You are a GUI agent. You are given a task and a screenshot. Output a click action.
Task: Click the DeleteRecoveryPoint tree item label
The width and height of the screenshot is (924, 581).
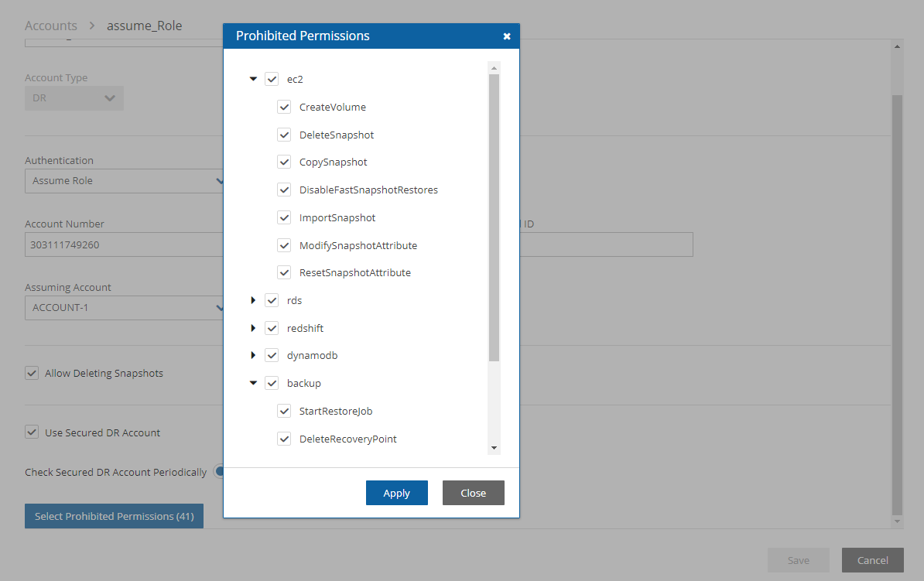(x=347, y=439)
